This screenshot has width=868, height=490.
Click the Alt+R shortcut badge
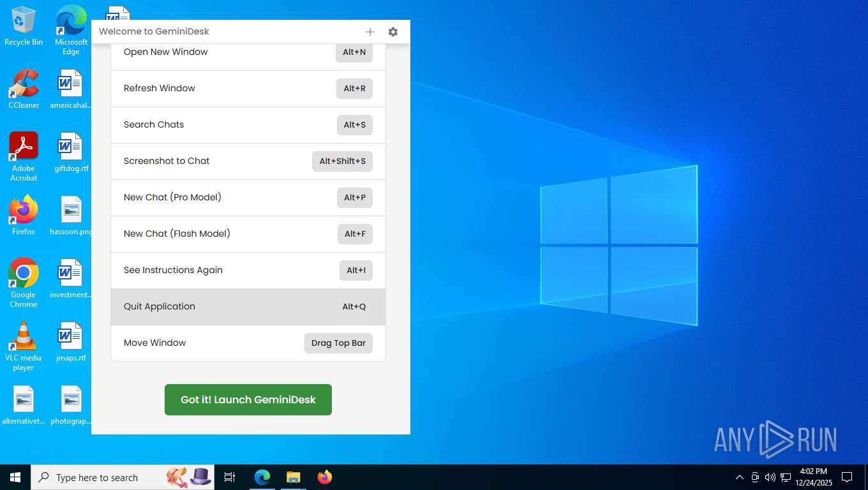tap(354, 89)
